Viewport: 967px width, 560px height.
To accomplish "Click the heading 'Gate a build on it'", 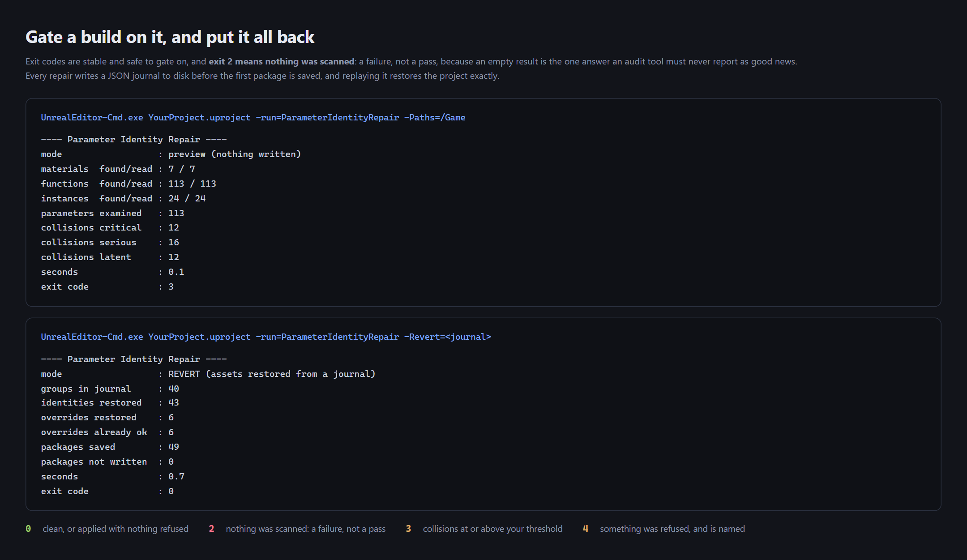I will point(170,37).
